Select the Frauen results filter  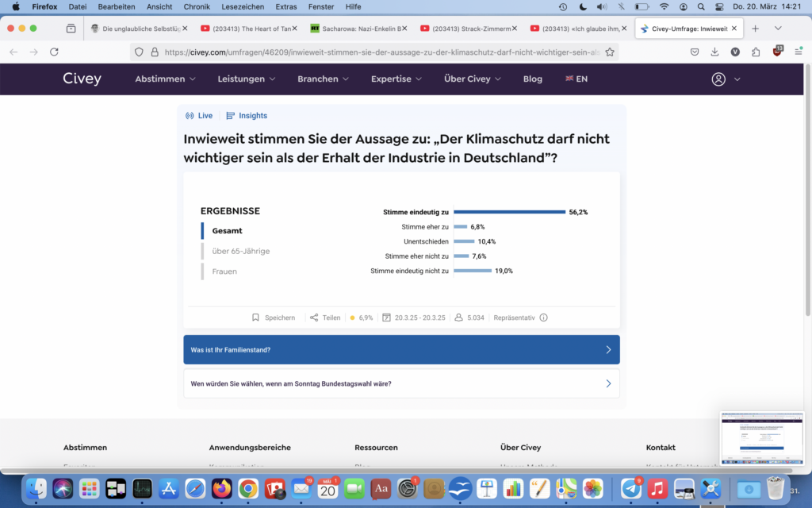pyautogui.click(x=224, y=271)
